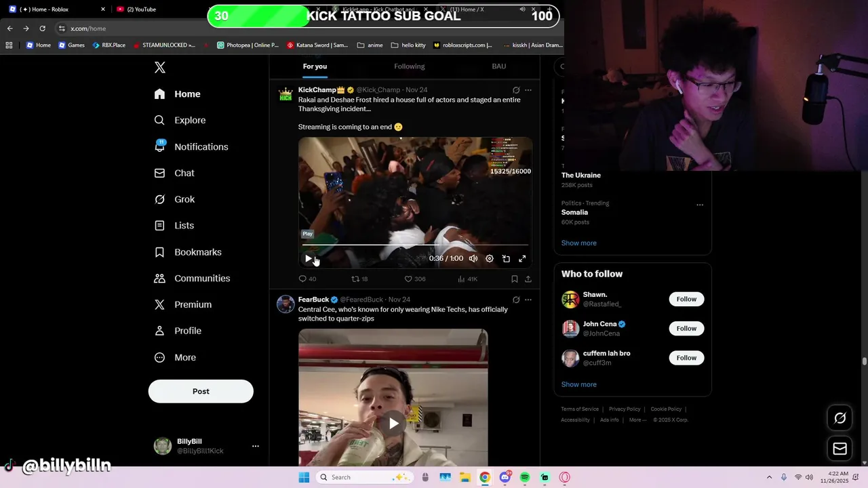Open Explore in the sidebar
The height and width of the screenshot is (488, 868).
(x=180, y=120)
